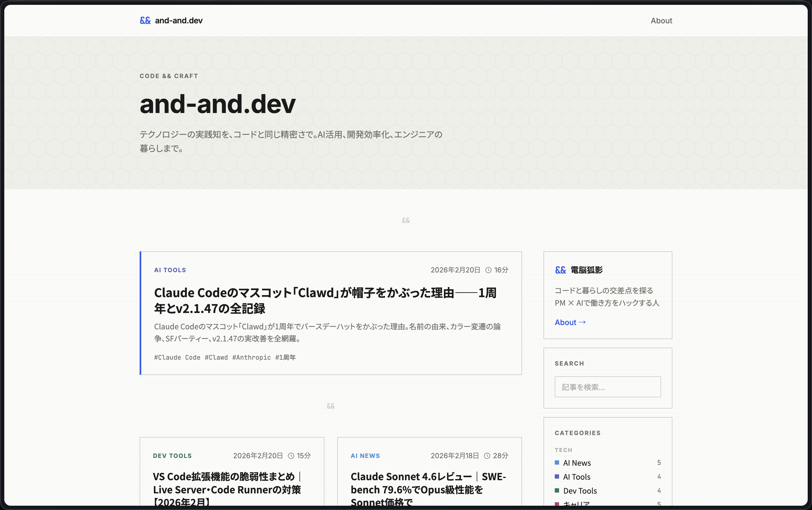Viewport: 812px width, 510px height.
Task: Click the purple square beside AI Tools category
Action: pyautogui.click(x=557, y=477)
